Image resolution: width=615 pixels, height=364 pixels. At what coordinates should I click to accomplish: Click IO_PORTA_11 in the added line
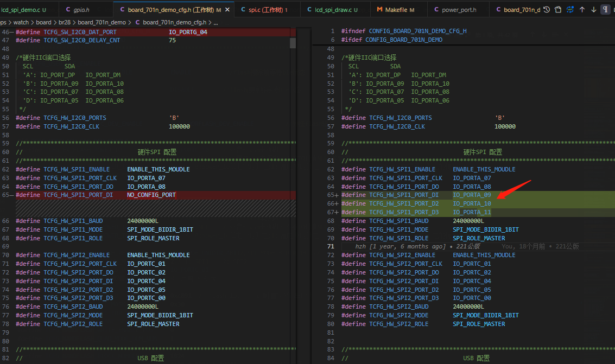point(472,212)
